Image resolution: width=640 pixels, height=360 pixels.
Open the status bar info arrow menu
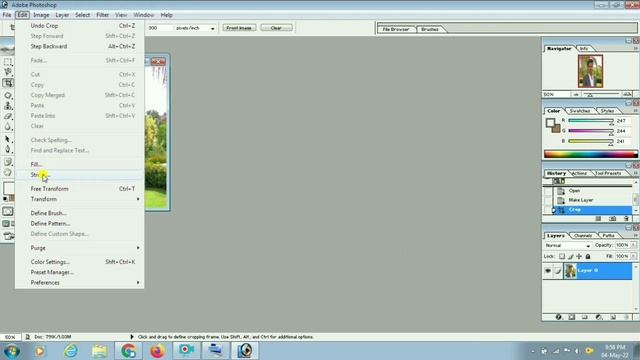tap(131, 337)
